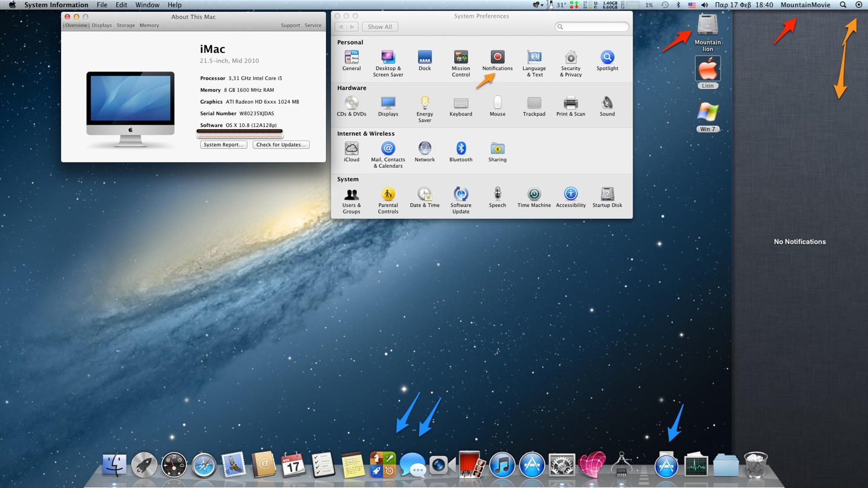Image resolution: width=868 pixels, height=488 pixels.
Task: Open Bluetooth preferences pane
Action: [x=461, y=152]
